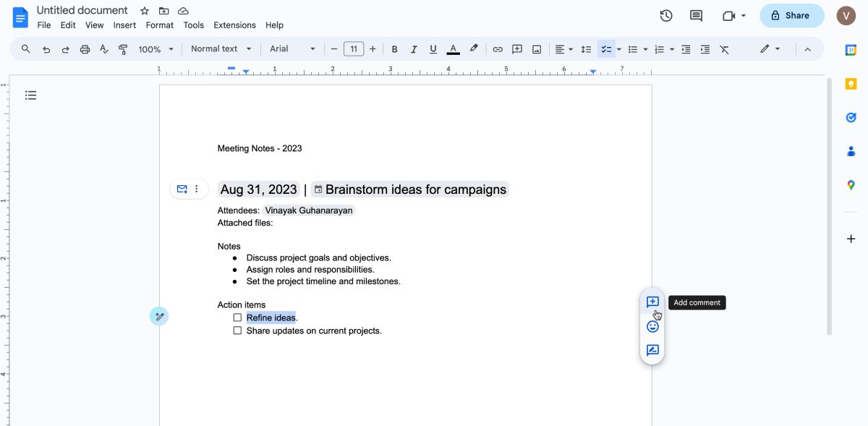Check the Share updates checkbox
Viewport: 868px width, 426px height.
[x=237, y=330]
